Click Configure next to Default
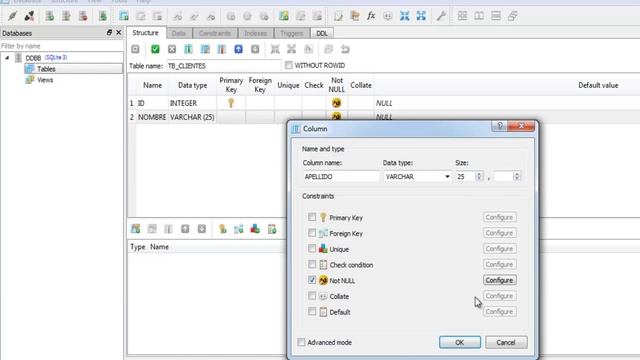Image resolution: width=640 pixels, height=360 pixels. tap(500, 312)
